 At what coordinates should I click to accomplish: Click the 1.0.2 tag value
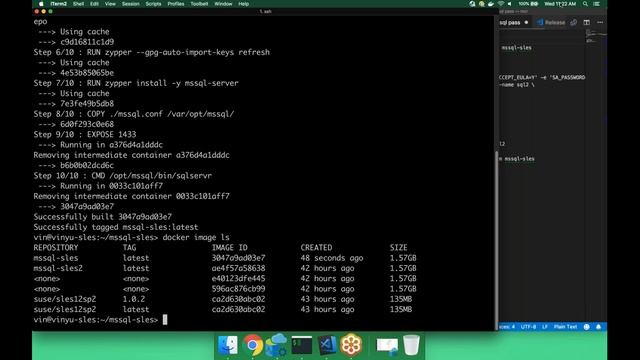click(133, 299)
